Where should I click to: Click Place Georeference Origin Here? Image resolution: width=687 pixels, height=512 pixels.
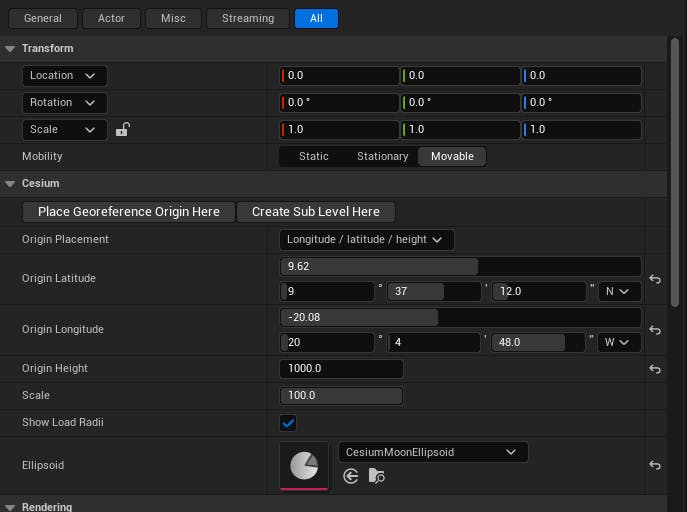pos(129,212)
